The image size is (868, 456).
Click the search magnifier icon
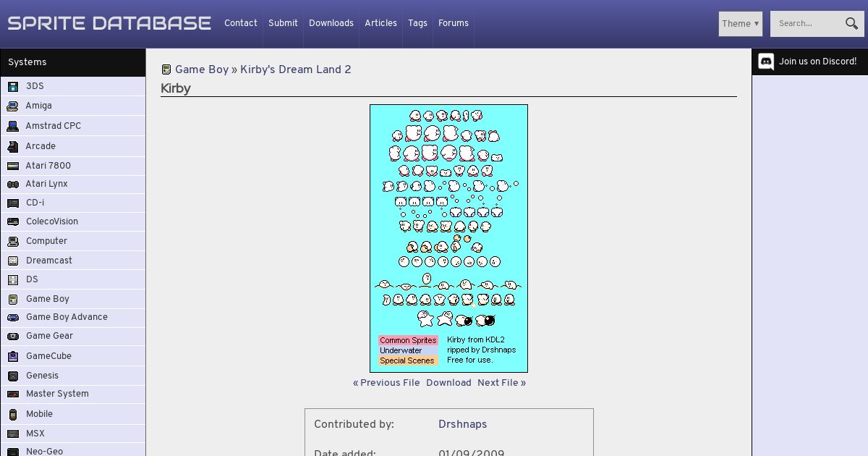point(851,23)
